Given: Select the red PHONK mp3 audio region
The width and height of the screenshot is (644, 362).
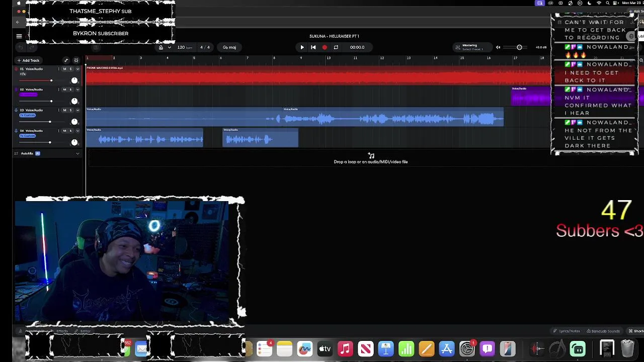Looking at the screenshot, I should (318, 75).
